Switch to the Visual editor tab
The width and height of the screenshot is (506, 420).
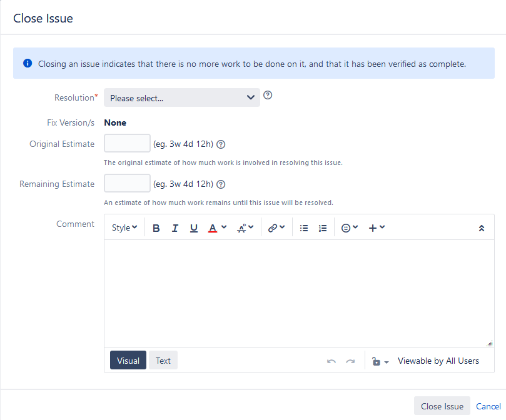click(128, 361)
